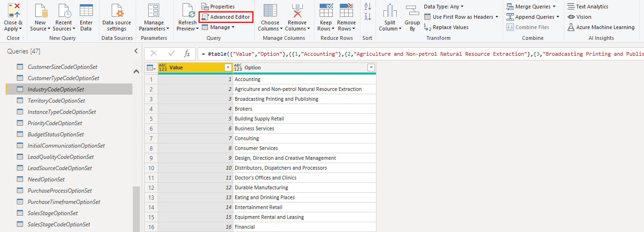Open the Value column filter dropdown
This screenshot has width=644, height=232.
tap(228, 67)
